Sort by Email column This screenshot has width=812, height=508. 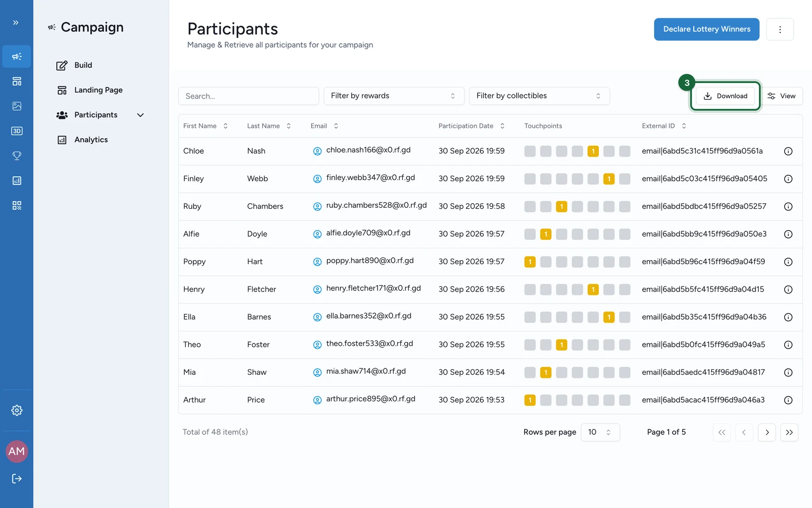(324, 126)
